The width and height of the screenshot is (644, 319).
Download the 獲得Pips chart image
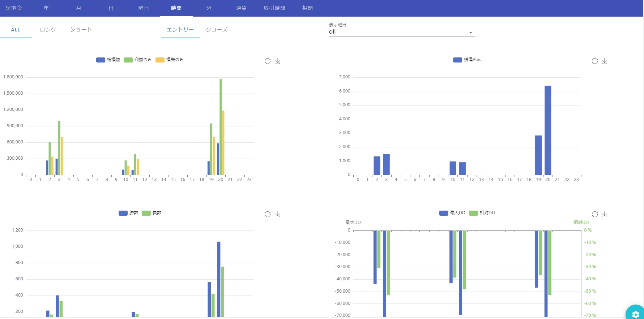(605, 61)
